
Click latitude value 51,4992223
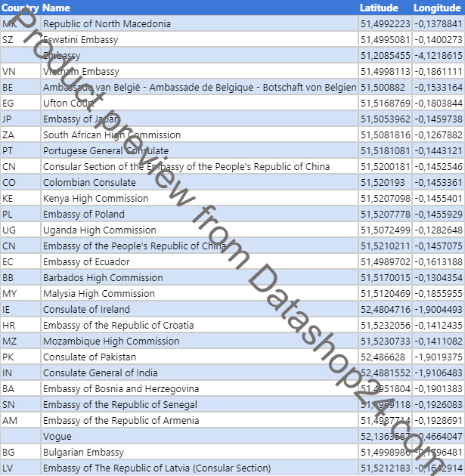click(385, 23)
